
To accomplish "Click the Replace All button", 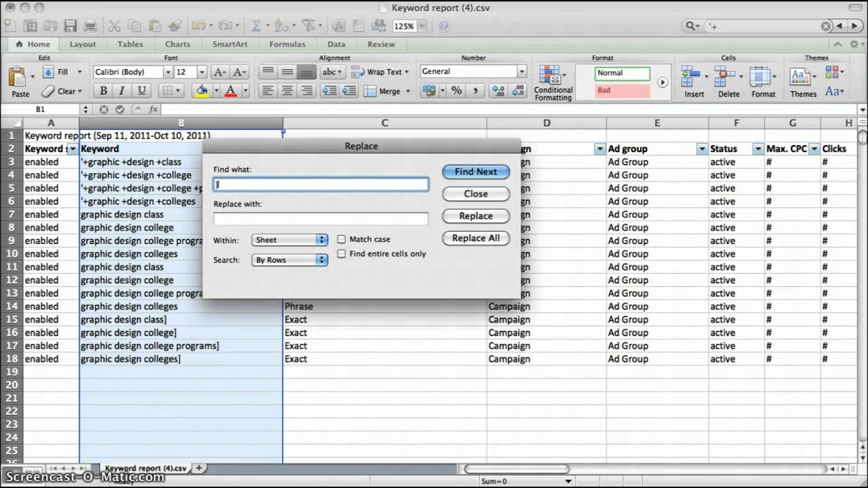I will pyautogui.click(x=476, y=238).
